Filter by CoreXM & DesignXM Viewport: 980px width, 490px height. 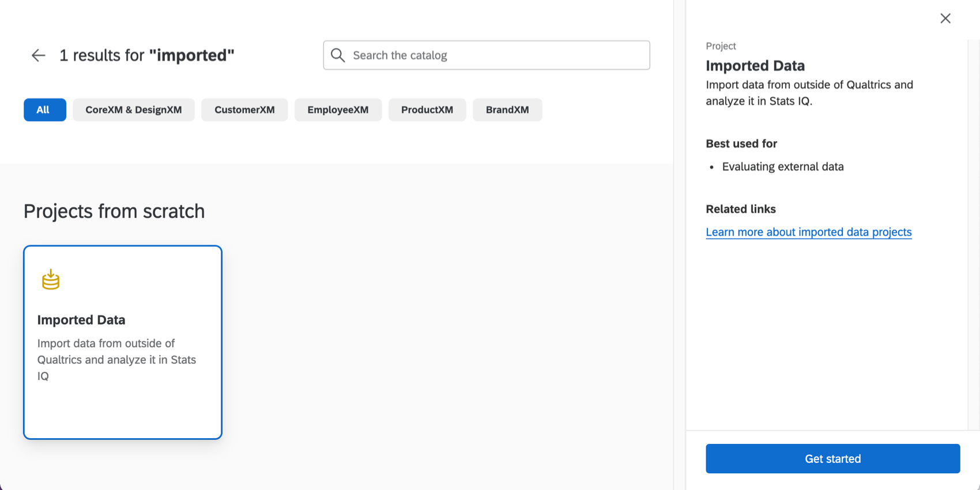click(134, 110)
